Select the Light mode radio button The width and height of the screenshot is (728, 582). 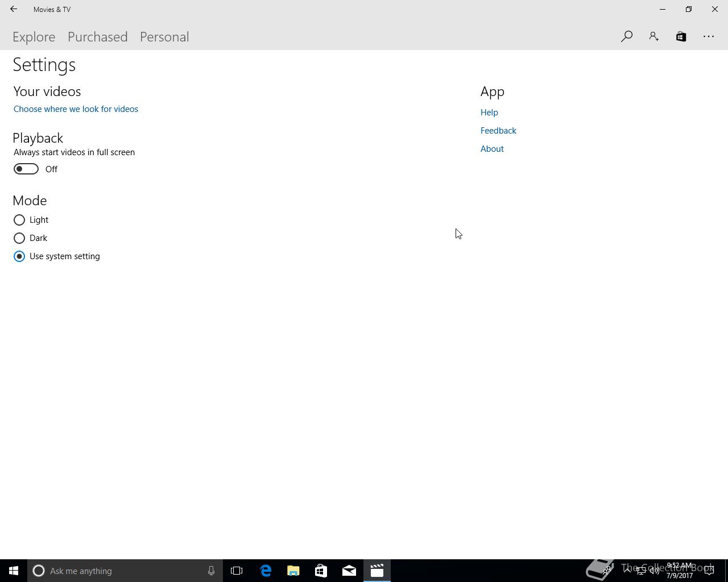(x=19, y=220)
